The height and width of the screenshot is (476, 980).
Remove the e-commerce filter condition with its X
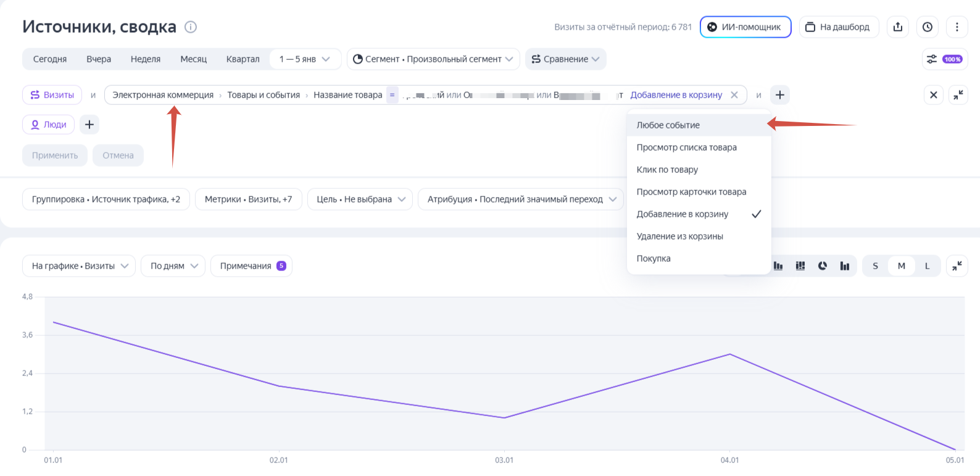tap(734, 95)
